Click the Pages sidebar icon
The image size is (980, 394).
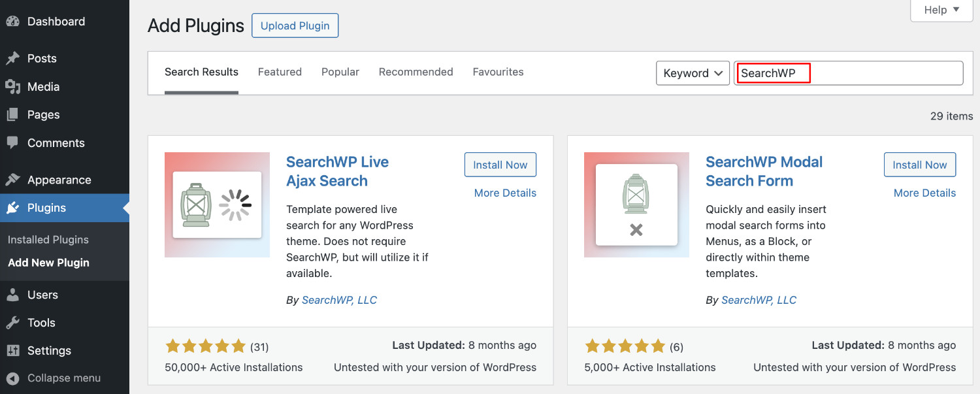coord(14,114)
